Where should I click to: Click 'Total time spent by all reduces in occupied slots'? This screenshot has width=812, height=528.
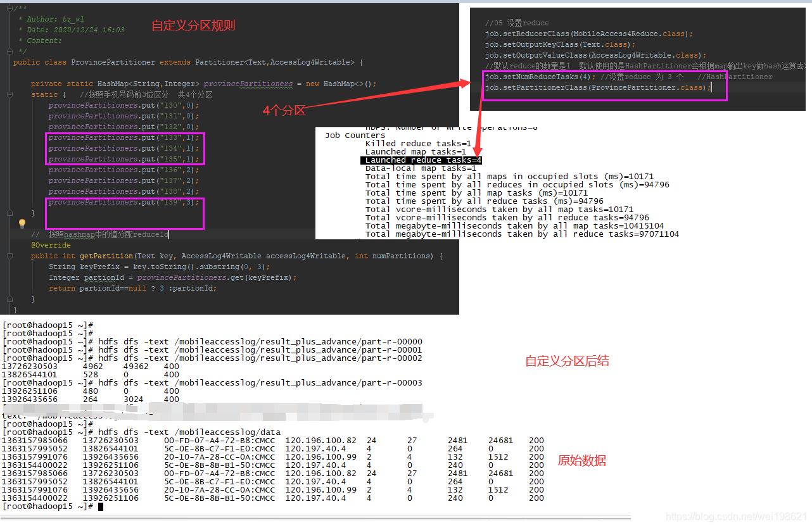pos(517,185)
